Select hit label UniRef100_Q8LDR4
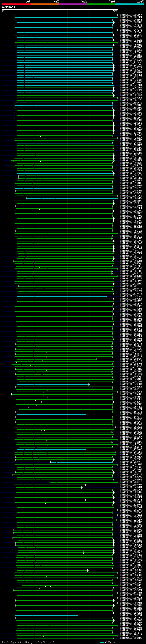146x644 pixels. pyautogui.click(x=131, y=18)
